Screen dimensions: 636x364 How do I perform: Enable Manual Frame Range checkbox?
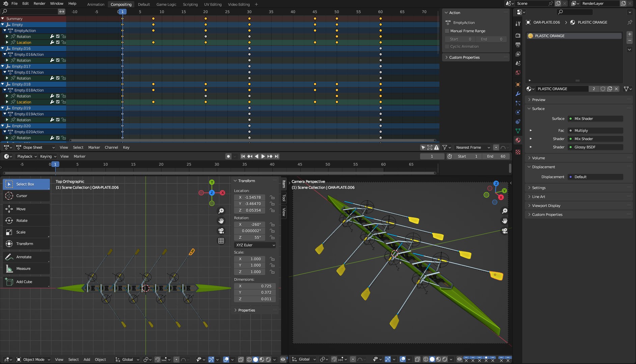pos(447,31)
